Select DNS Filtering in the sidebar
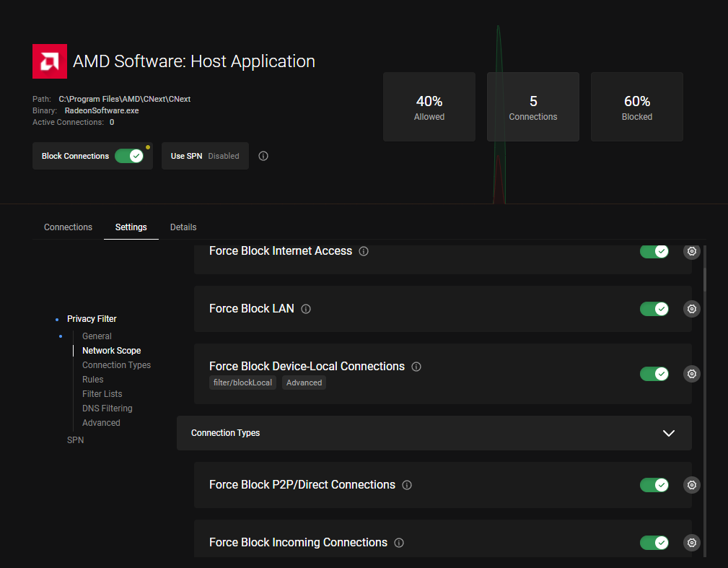Viewport: 728px width, 568px height. tap(107, 408)
